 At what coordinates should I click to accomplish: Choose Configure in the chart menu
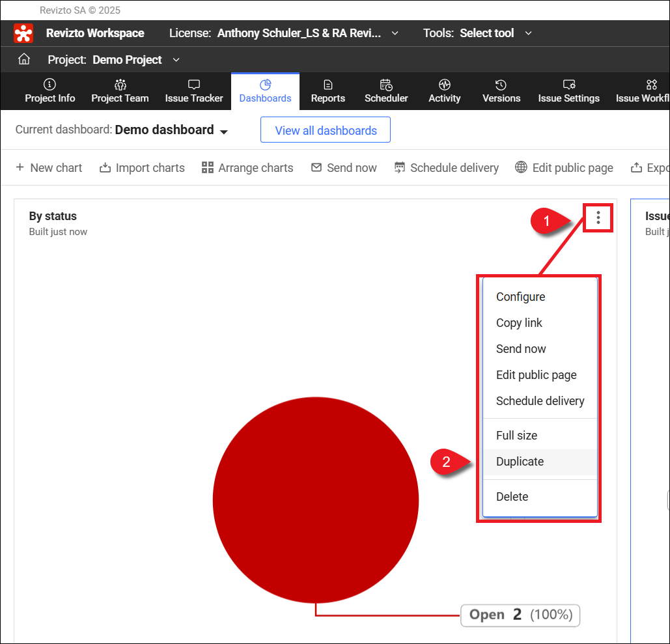[x=520, y=297]
